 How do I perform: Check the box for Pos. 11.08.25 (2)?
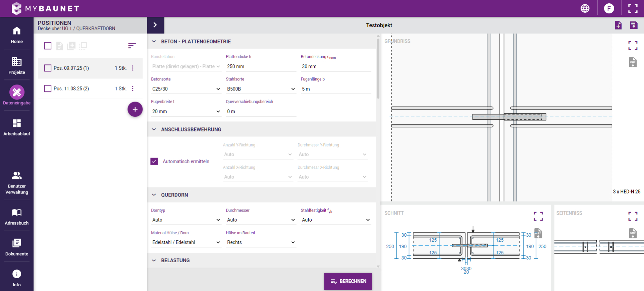48,89
